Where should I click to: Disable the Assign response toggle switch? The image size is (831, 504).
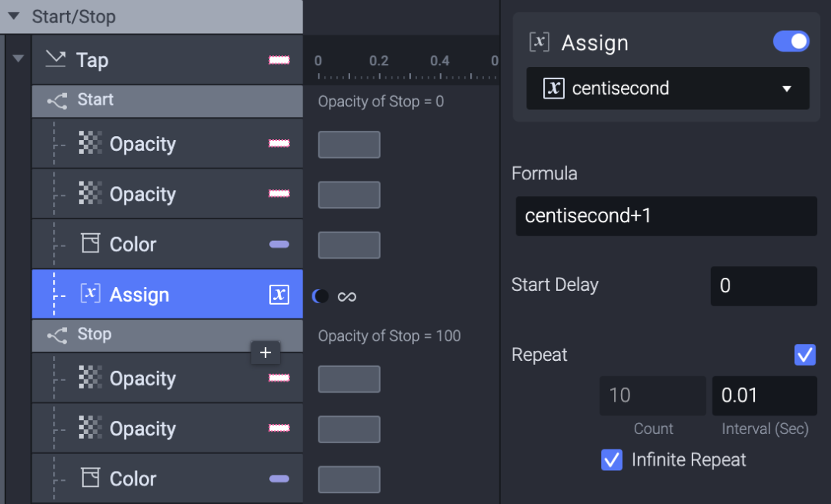tap(791, 42)
